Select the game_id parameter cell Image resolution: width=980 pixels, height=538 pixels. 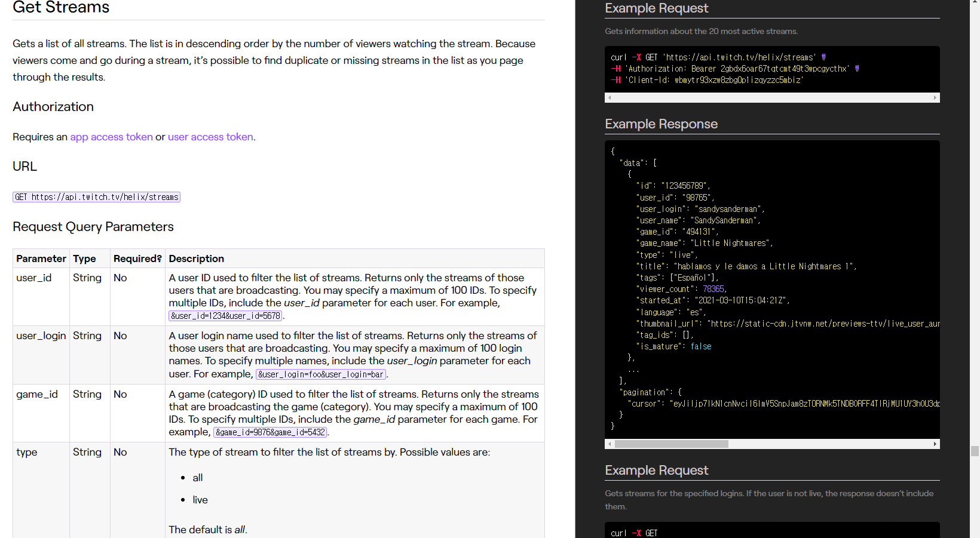pos(41,413)
